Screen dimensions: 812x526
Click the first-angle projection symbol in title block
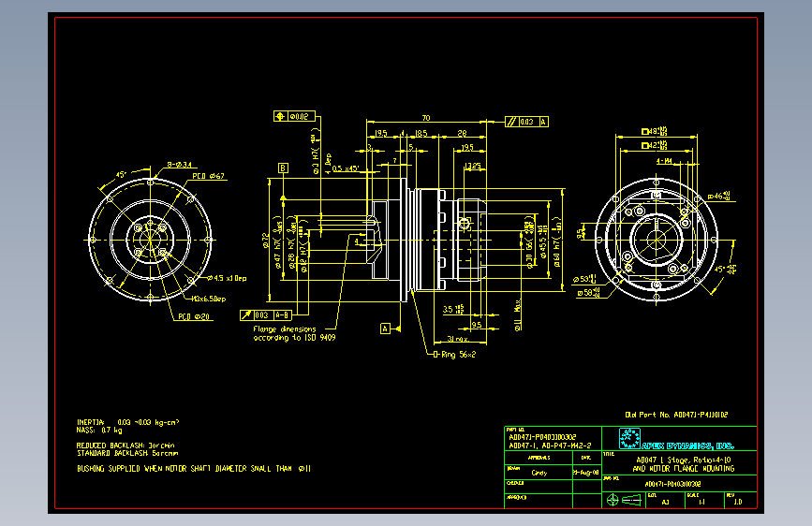[626, 500]
